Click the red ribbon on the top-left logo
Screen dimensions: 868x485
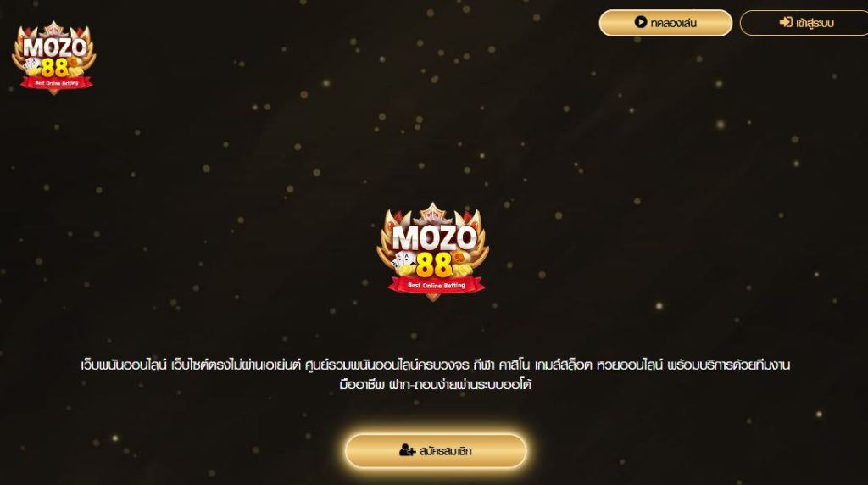[x=57, y=83]
